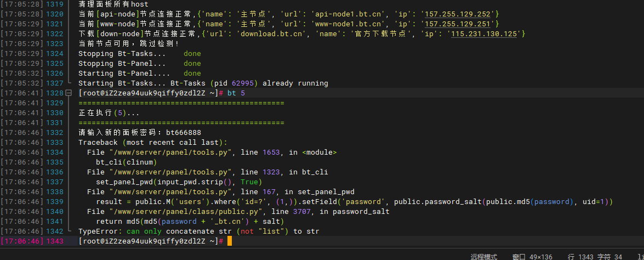Open the download node IP 115.231.130.125
Screen dimensions: 644x260
[x=486, y=34]
